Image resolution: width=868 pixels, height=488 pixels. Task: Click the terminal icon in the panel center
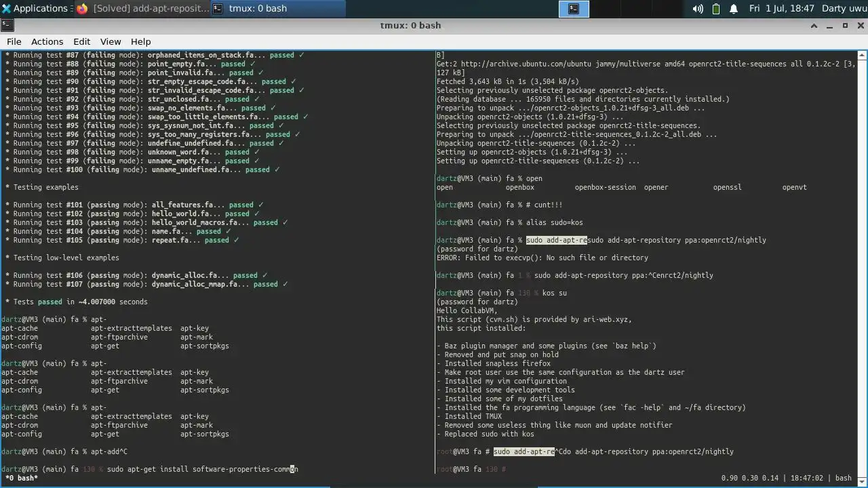(574, 9)
